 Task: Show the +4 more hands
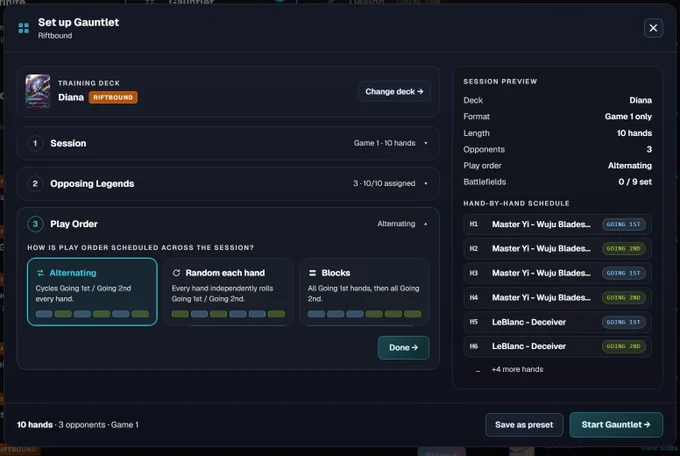pos(517,369)
